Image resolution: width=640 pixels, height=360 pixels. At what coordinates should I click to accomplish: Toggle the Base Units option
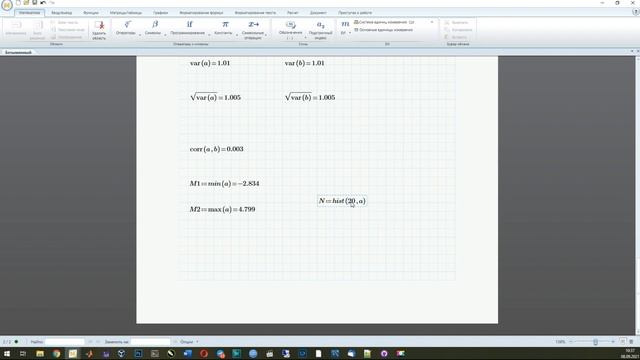384,30
